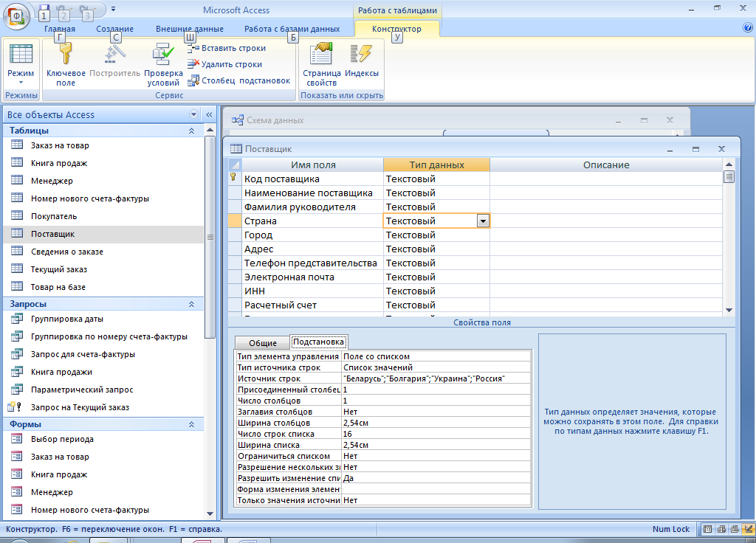Switch to Общие field properties tab
Screen dimensions: 756x543
pos(263,343)
